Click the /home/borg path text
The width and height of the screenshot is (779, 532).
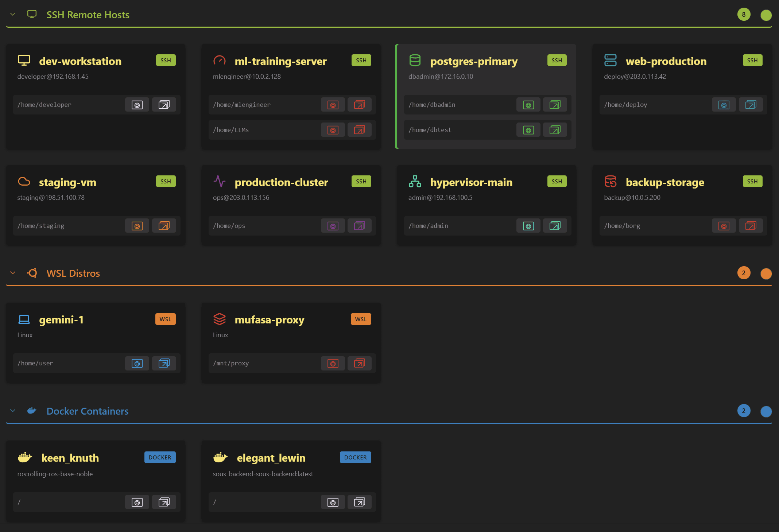(x=622, y=226)
